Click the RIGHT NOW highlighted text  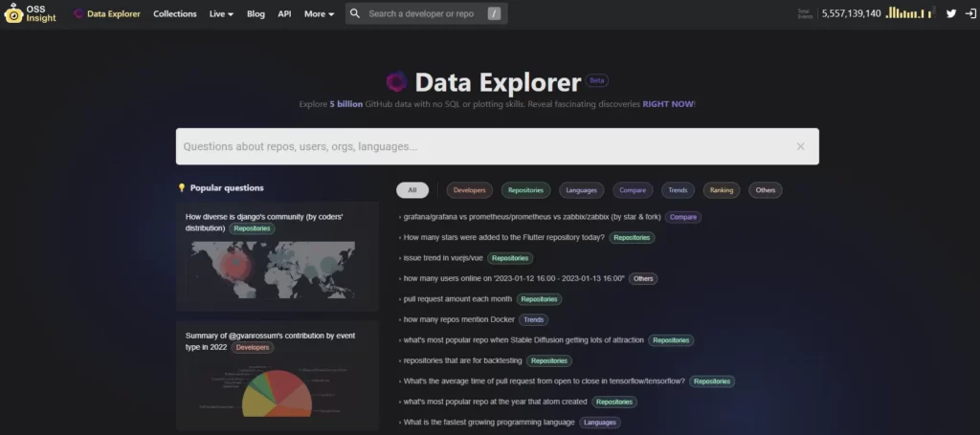[x=668, y=104]
